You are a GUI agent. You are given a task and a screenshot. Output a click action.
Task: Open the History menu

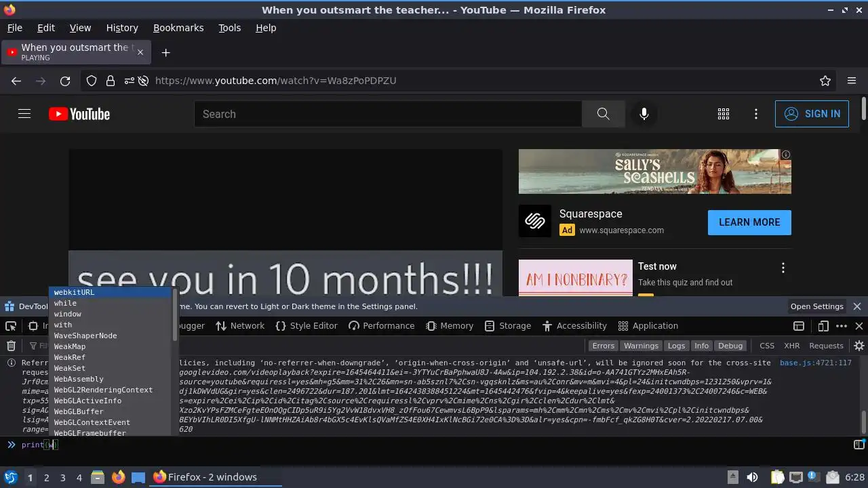click(122, 28)
